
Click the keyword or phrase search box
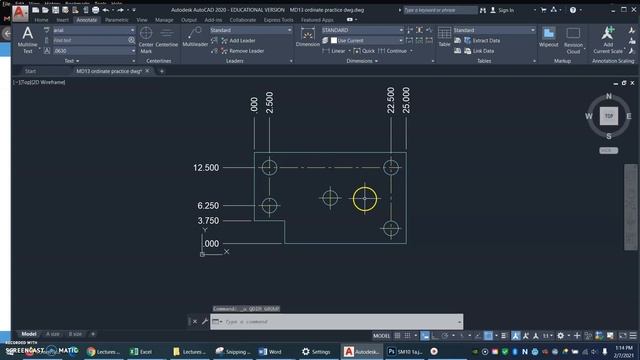coord(440,10)
